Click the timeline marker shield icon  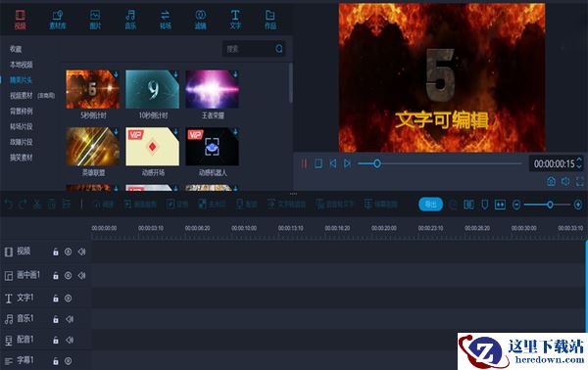[x=484, y=205]
